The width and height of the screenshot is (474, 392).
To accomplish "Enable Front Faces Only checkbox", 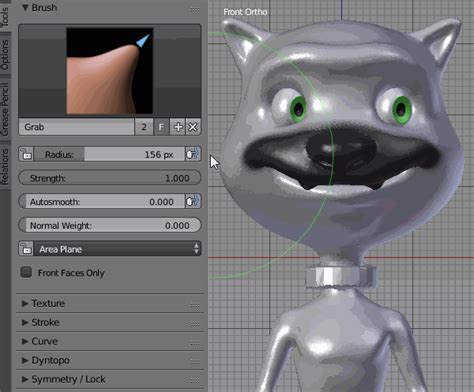I will [26, 272].
